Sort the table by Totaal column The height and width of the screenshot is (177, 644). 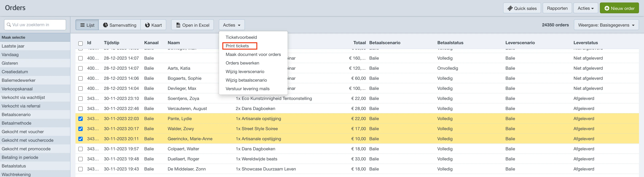coord(360,43)
